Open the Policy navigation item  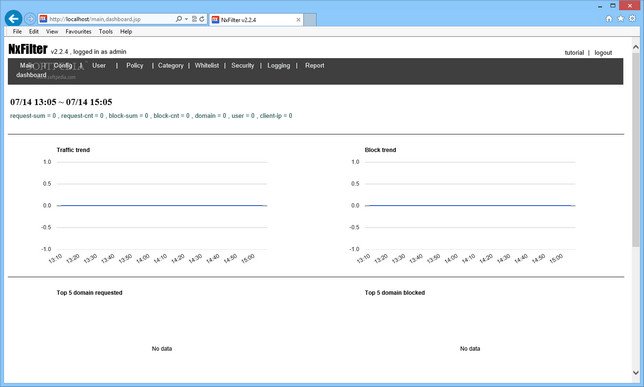coord(135,65)
